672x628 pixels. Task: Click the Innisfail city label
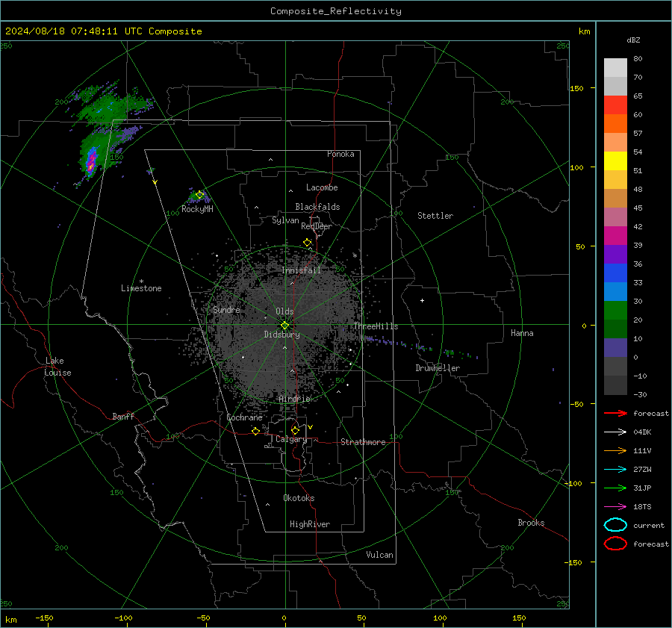(302, 270)
